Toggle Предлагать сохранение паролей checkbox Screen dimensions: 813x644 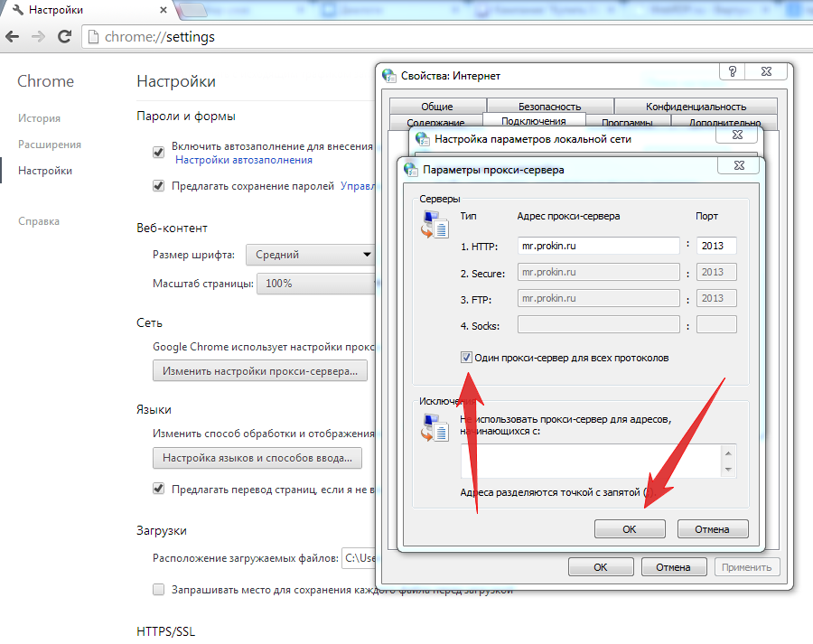(x=159, y=186)
